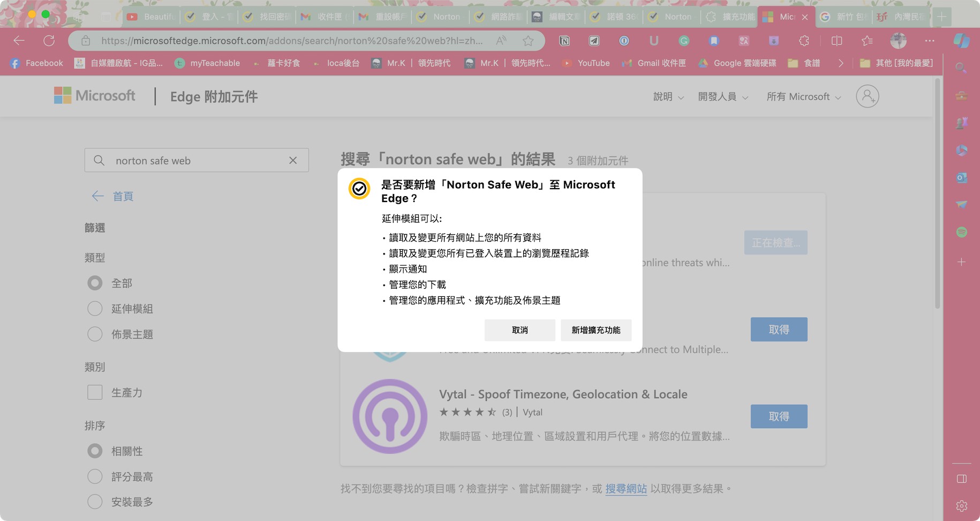
Task: Click the page vertical scrollbar
Action: pyautogui.click(x=938, y=194)
